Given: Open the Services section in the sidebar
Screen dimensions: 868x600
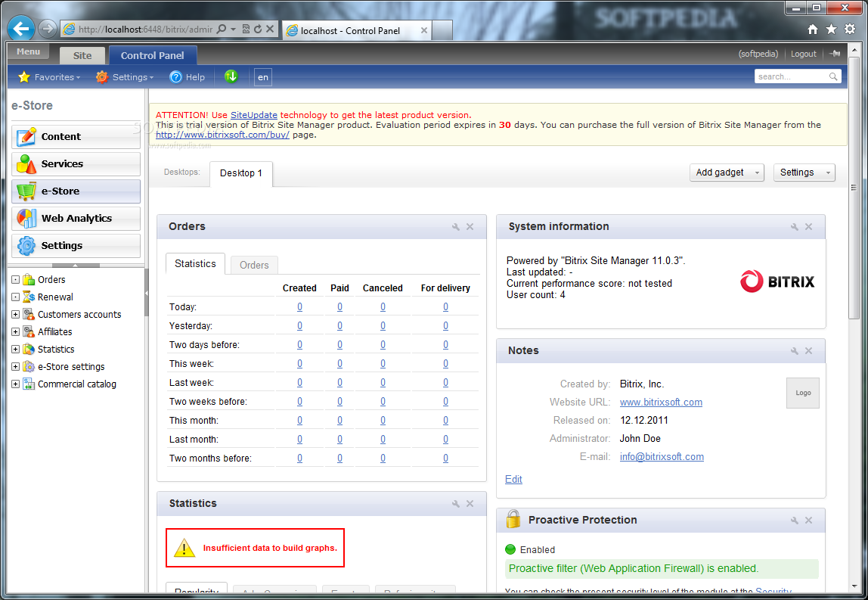Looking at the screenshot, I should (76, 164).
